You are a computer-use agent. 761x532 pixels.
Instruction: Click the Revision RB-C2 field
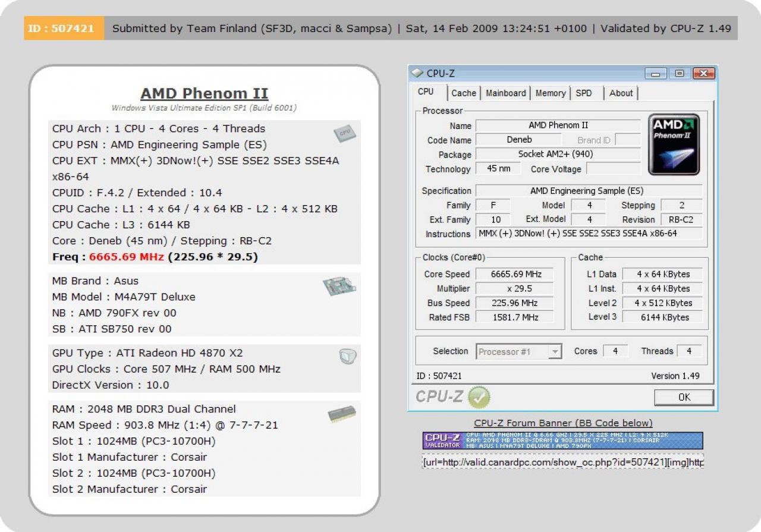(x=681, y=219)
